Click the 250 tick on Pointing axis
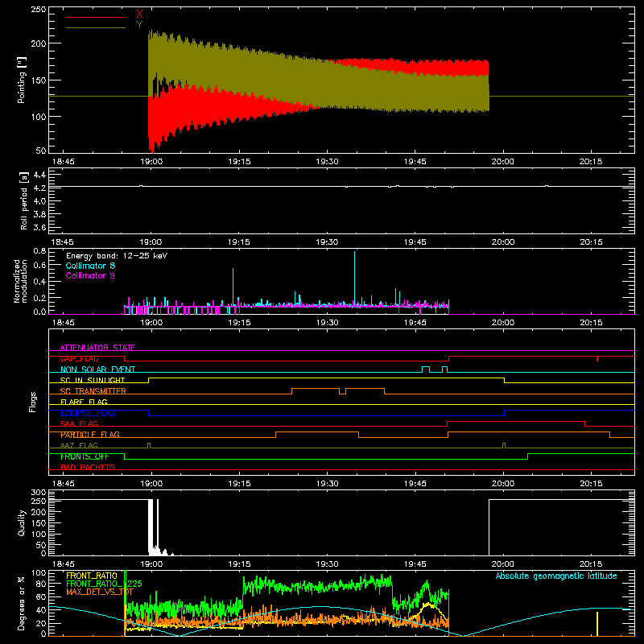The width and height of the screenshot is (644, 644). click(x=38, y=9)
